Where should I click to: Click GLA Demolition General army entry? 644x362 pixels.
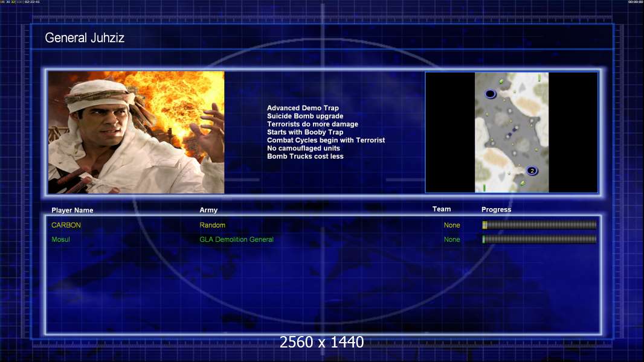point(236,240)
